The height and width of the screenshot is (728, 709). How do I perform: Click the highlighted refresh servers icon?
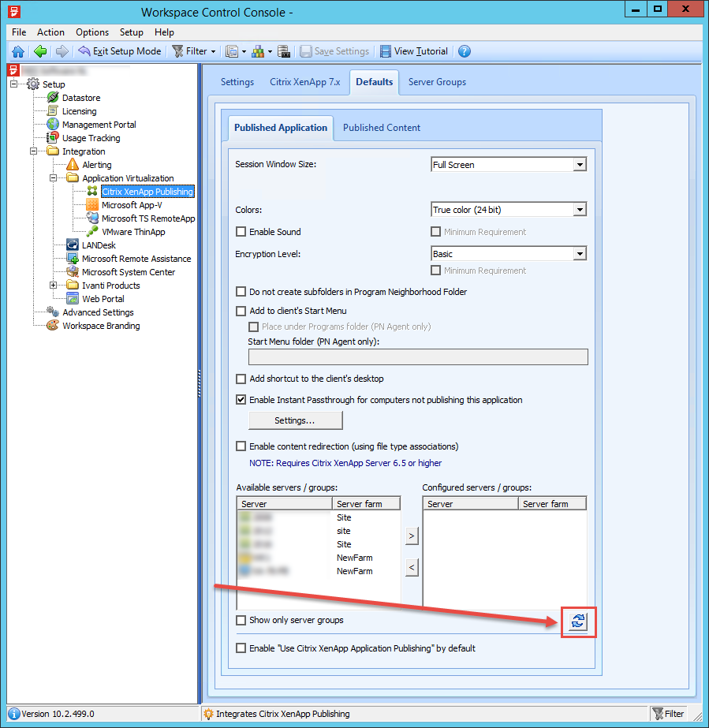(x=578, y=622)
